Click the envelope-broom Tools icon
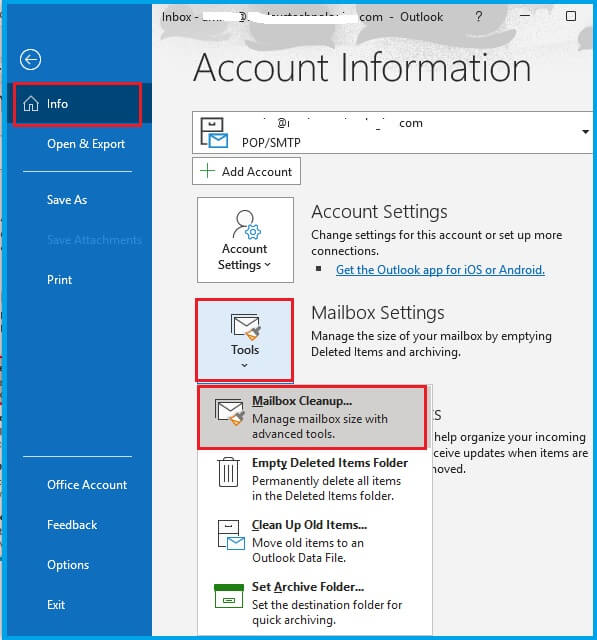Screen dimensions: 597x640 [x=246, y=327]
